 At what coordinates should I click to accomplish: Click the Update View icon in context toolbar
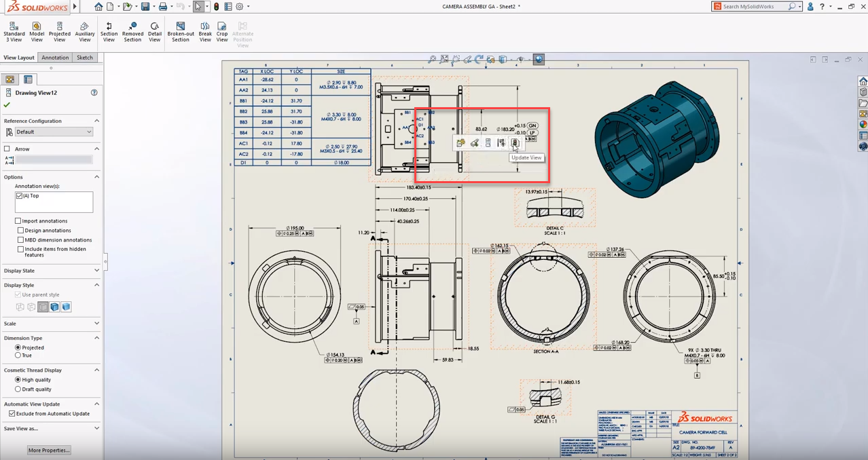[x=515, y=143]
